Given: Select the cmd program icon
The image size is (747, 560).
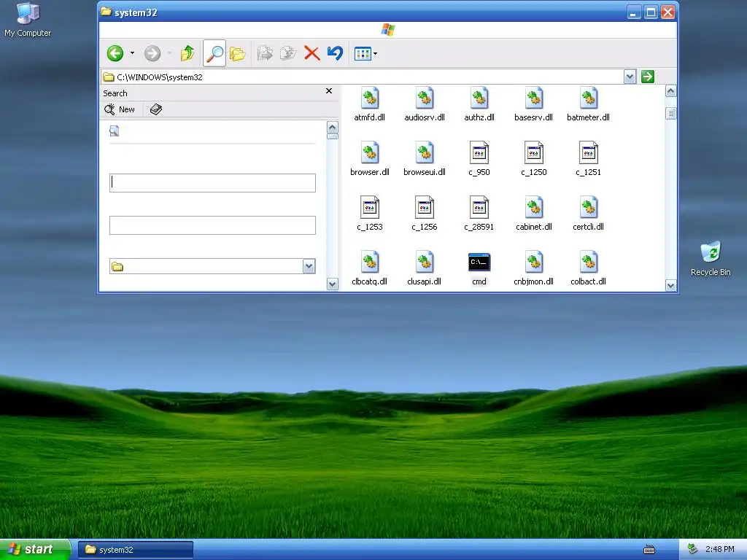Looking at the screenshot, I should (479, 269).
